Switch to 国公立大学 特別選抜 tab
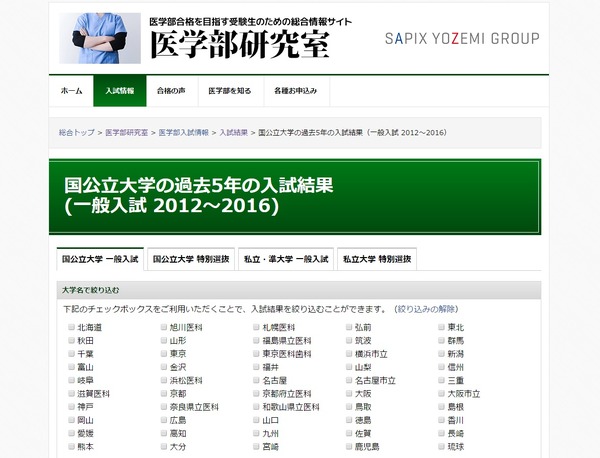Viewport: 600px width, 458px height. coord(191,259)
